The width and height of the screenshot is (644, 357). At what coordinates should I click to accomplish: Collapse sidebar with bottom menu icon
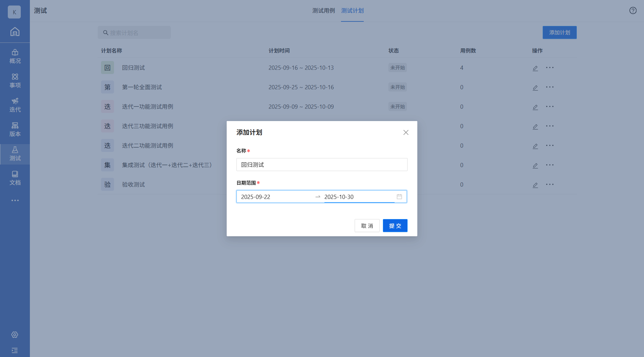[x=15, y=351]
